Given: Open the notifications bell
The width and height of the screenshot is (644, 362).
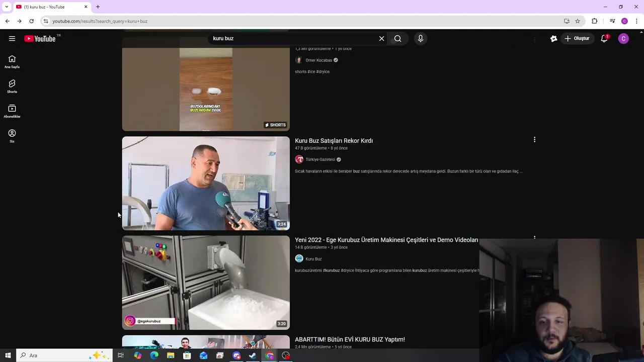Looking at the screenshot, I should 604,39.
